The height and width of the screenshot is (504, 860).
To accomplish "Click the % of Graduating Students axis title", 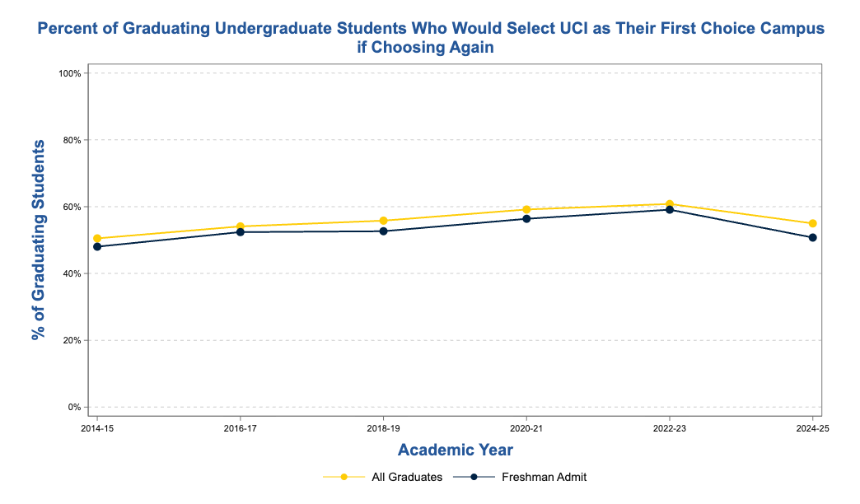I will tap(37, 240).
